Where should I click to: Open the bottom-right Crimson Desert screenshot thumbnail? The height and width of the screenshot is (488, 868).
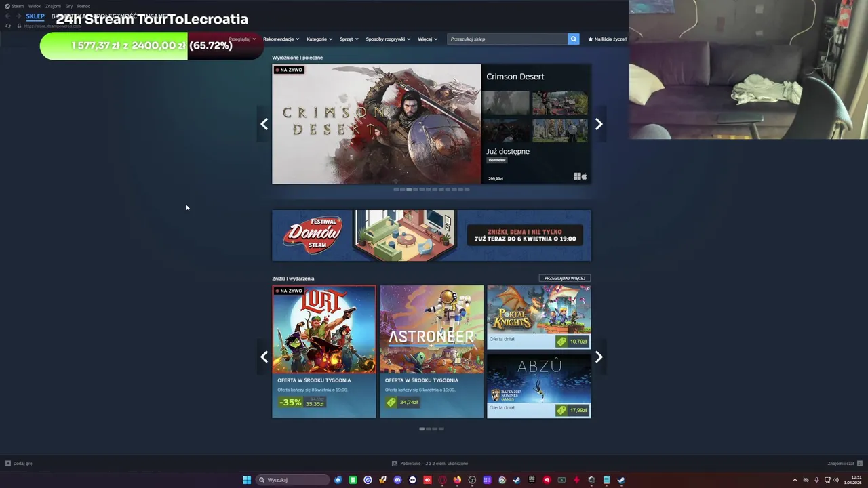coord(559,130)
